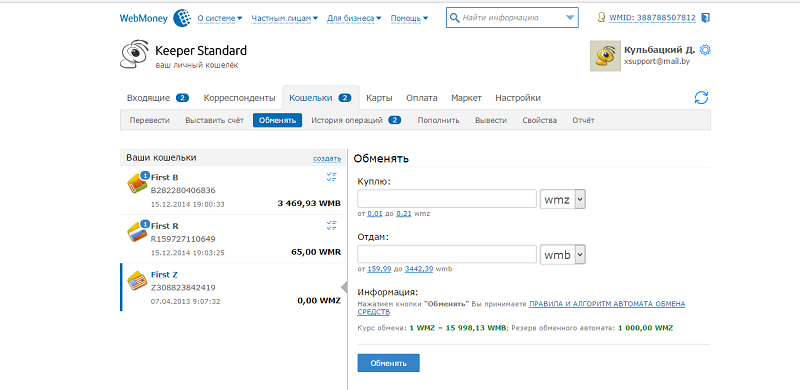
Task: Open the checklist icon for First B wallet
Action: click(x=332, y=177)
